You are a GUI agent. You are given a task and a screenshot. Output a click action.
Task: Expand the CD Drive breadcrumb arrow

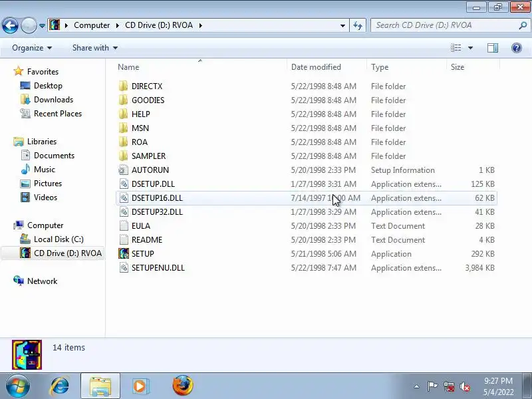[201, 25]
